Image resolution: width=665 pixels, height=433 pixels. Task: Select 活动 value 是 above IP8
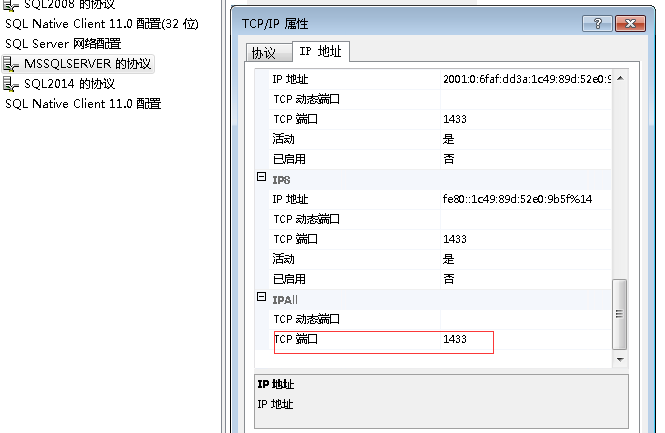coord(525,139)
